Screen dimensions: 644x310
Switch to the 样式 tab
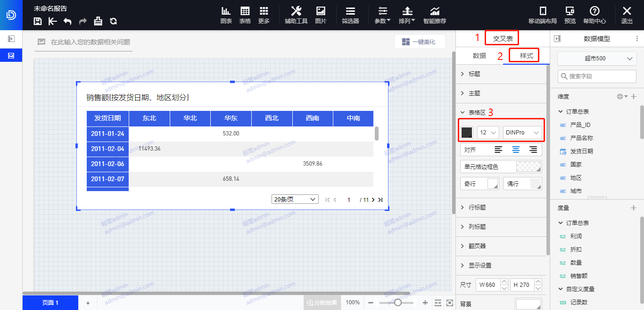526,56
